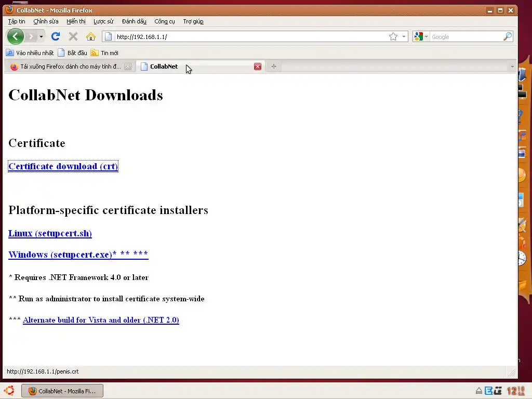
Task: Close the Tải xuống Firefox tab
Action: 128,66
